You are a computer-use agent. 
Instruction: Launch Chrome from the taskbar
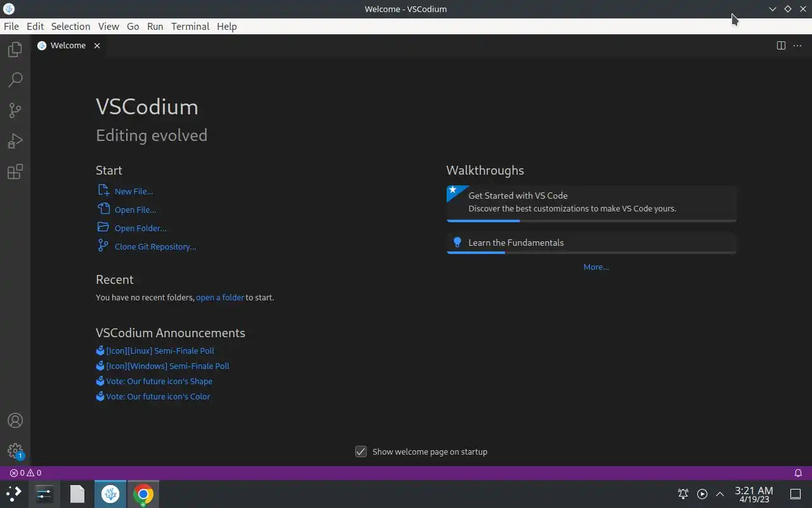pyautogui.click(x=143, y=493)
